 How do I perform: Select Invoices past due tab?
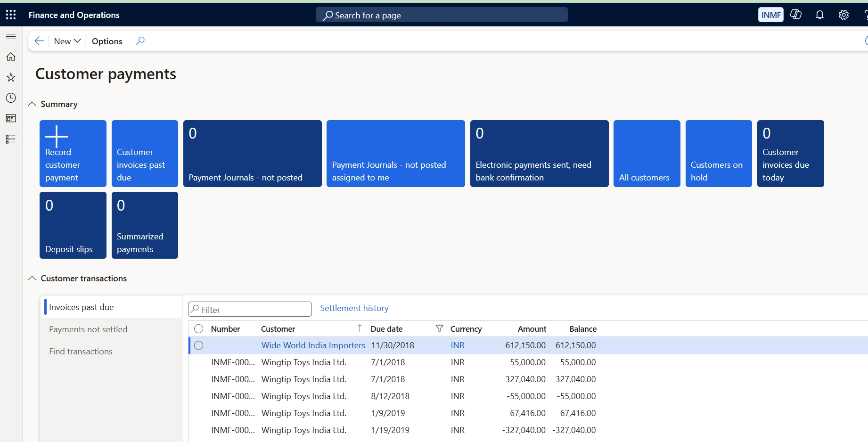111,307
